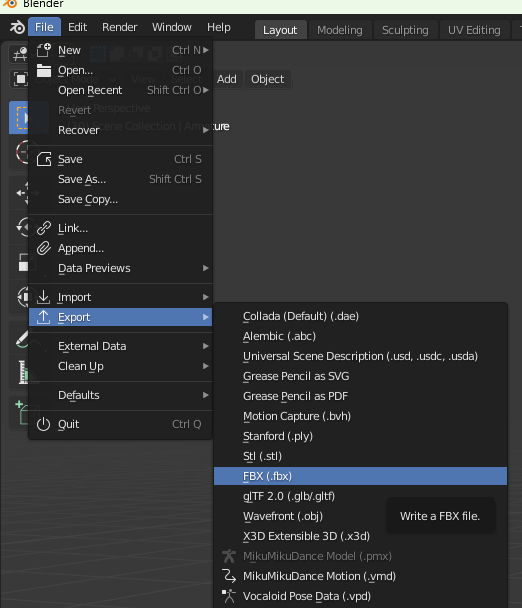
Task: Select Vocaloid Pose Data (.vpd) export
Action: click(360, 596)
